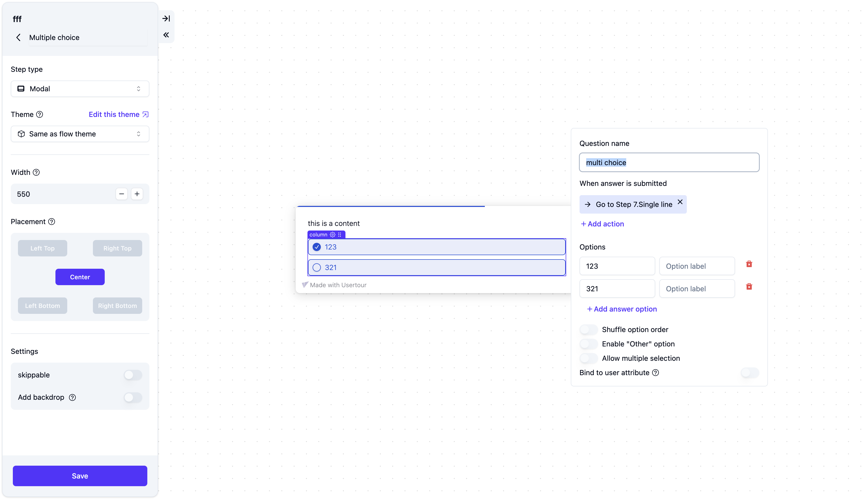Delete the 321 answer option

click(749, 286)
